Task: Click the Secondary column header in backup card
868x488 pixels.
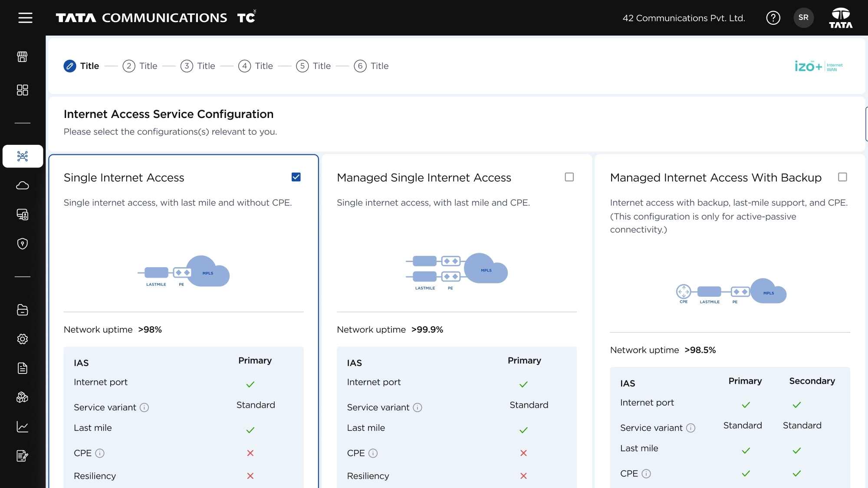Action: point(812,381)
